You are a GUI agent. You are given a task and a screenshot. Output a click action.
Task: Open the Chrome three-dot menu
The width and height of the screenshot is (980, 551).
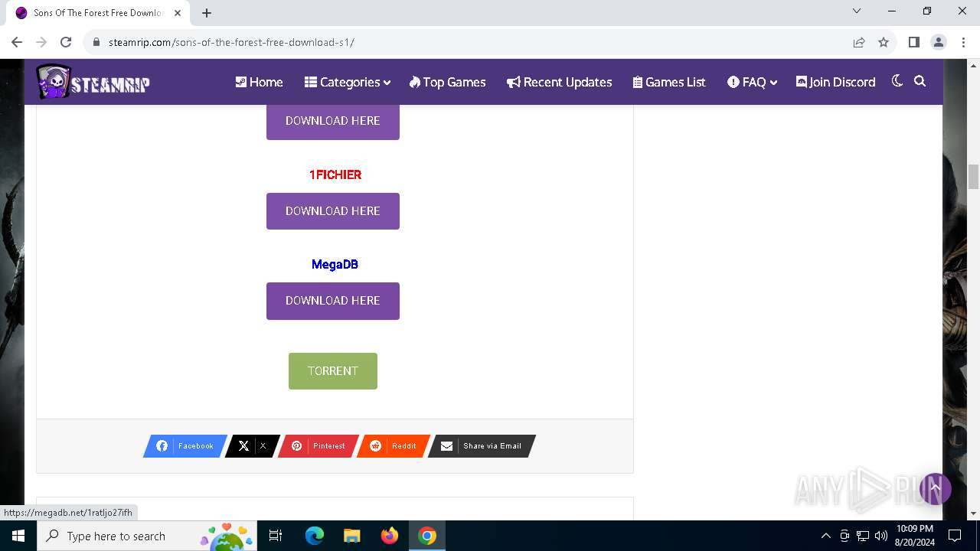point(963,42)
